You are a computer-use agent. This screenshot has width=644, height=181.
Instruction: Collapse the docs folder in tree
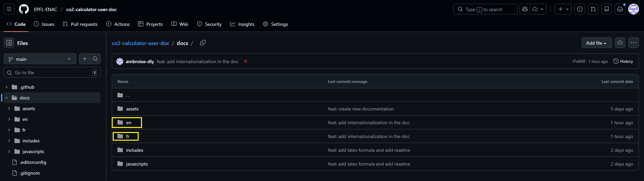click(6, 98)
